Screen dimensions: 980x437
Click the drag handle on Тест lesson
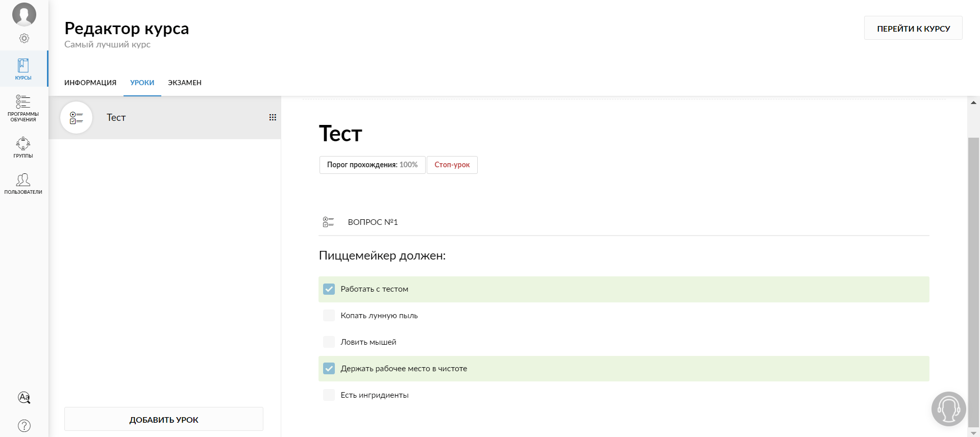click(x=273, y=117)
